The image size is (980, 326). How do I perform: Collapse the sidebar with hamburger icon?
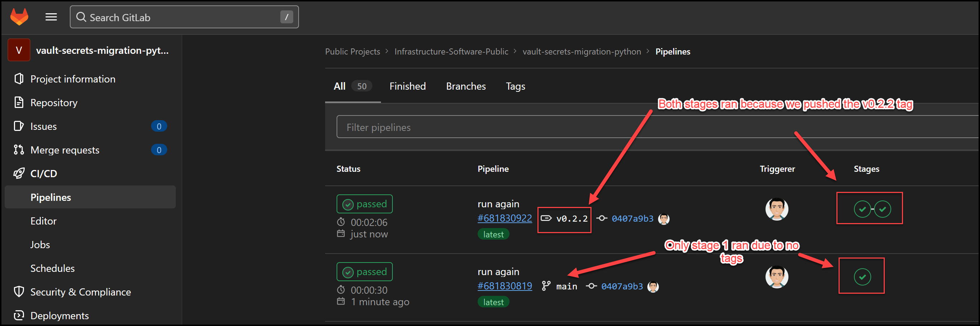tap(51, 17)
